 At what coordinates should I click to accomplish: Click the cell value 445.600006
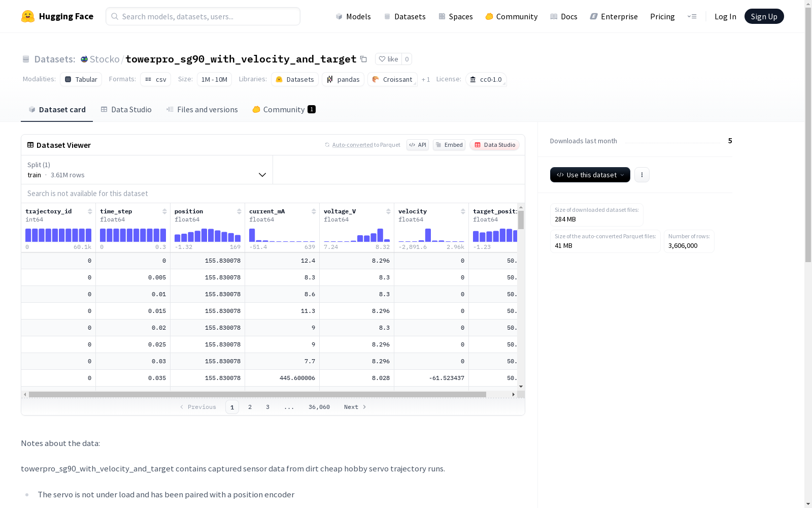[x=297, y=378]
